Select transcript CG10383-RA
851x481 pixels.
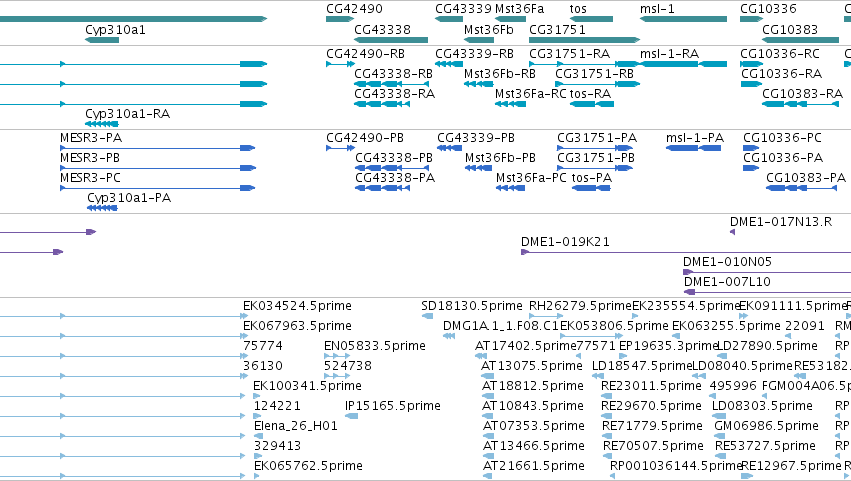(802, 94)
